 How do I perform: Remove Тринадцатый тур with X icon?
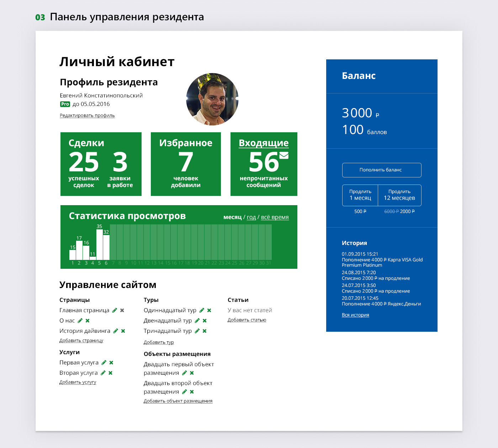pos(205,331)
